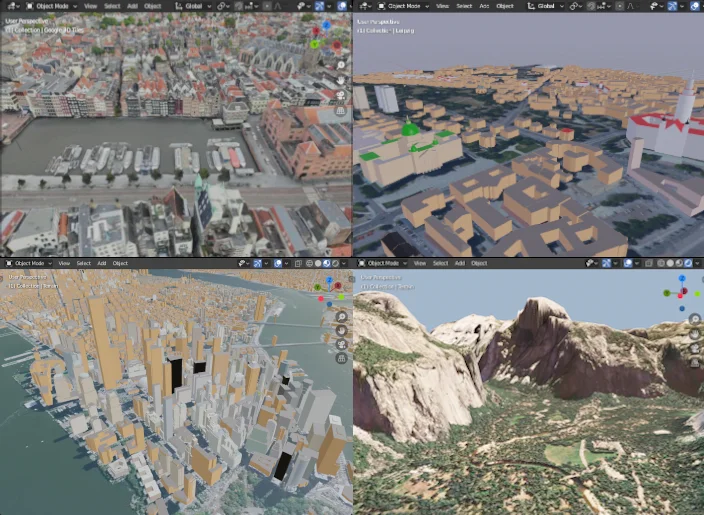
Task: Switch perspective/orthographic grid icon in Amsterdam viewport
Action: 341,111
